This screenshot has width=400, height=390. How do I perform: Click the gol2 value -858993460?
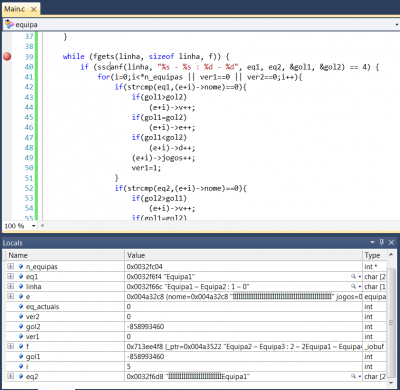coord(145,327)
